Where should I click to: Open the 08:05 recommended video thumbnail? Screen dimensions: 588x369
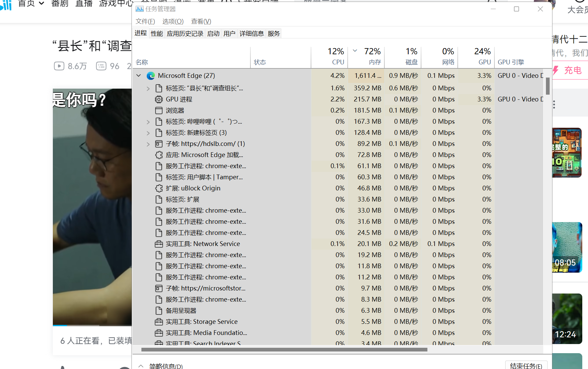coord(567,247)
